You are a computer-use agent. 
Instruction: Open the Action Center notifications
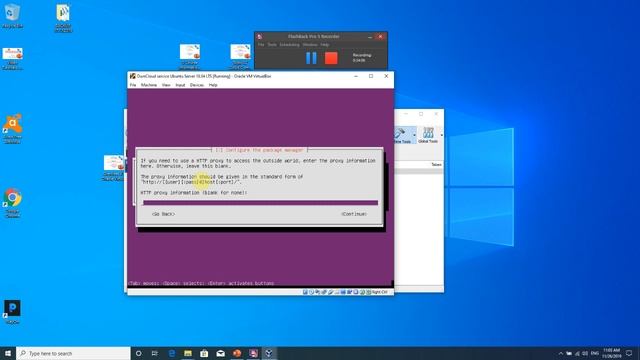629,353
